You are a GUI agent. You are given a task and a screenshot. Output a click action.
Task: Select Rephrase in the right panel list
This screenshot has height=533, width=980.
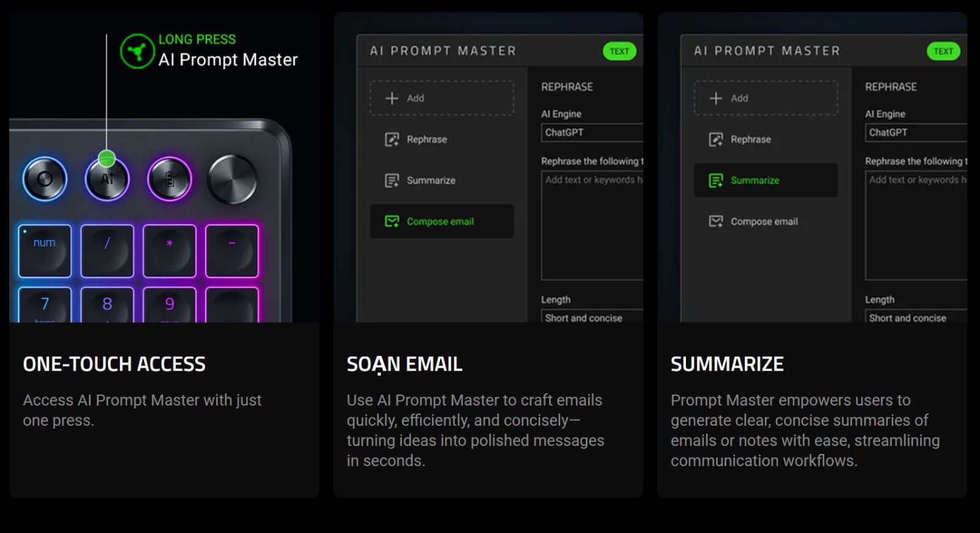click(x=750, y=140)
